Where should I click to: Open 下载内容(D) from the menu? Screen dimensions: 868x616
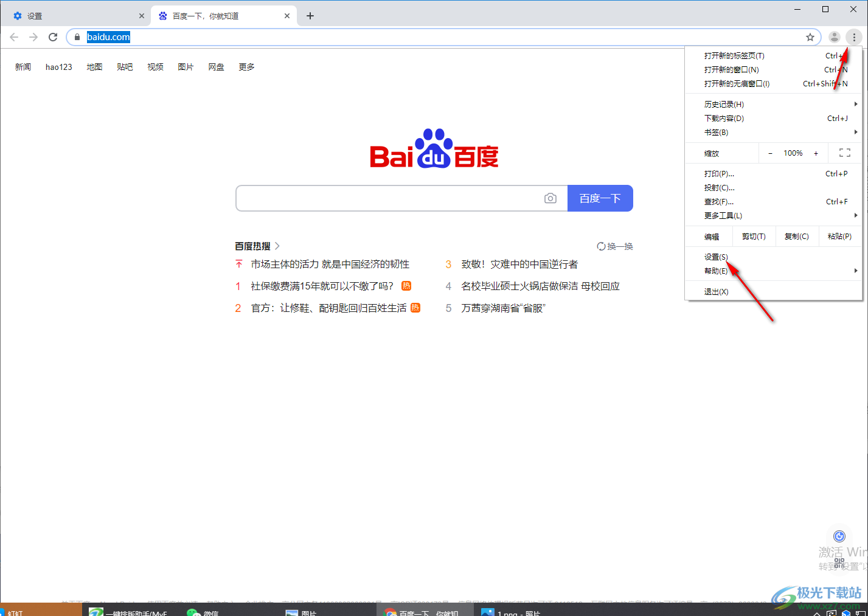[774, 119]
